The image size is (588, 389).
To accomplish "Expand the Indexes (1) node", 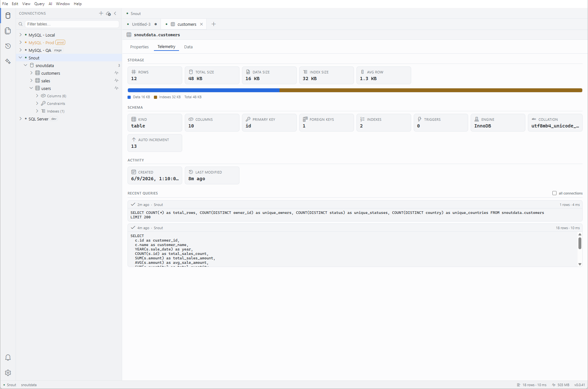I will pos(37,111).
